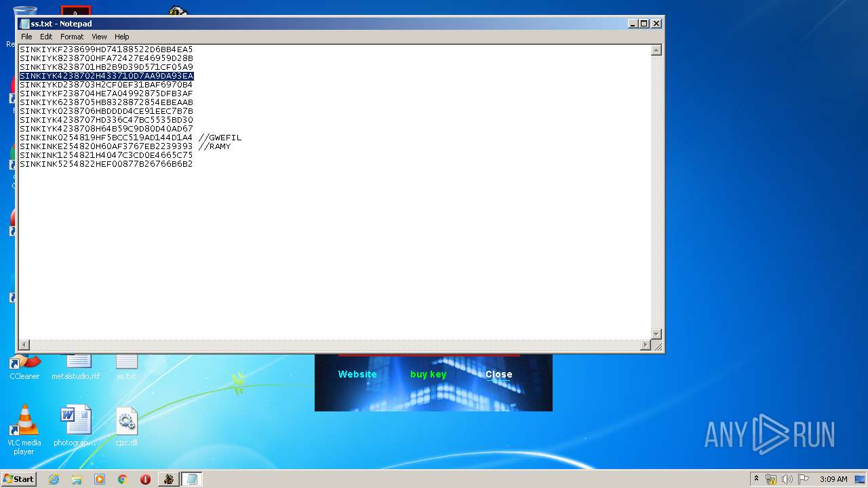Screen dimensions: 868x488
Task: Click line SINKINK1254821H4047C3CD0E4665C75
Action: click(106, 155)
